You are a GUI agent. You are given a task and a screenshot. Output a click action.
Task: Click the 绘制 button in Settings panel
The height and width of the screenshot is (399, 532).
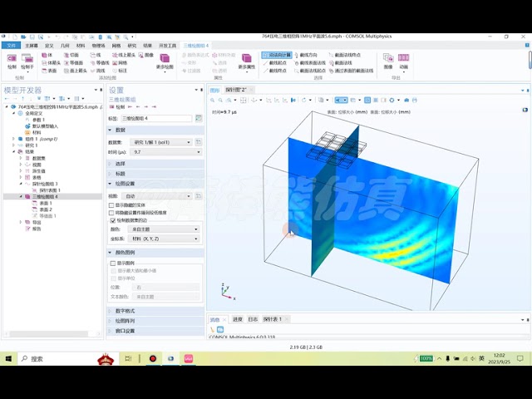(x=117, y=107)
